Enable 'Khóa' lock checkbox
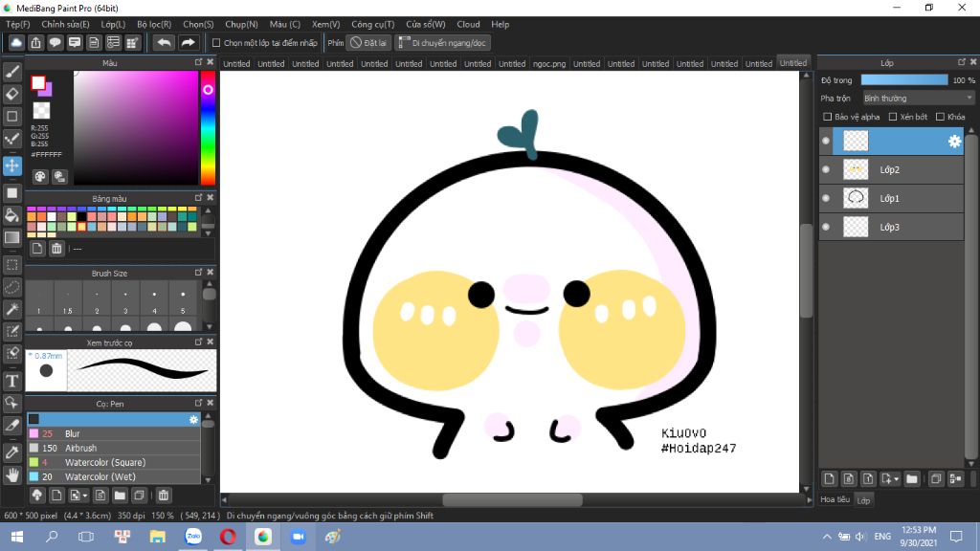This screenshot has width=980, height=551. click(x=940, y=117)
